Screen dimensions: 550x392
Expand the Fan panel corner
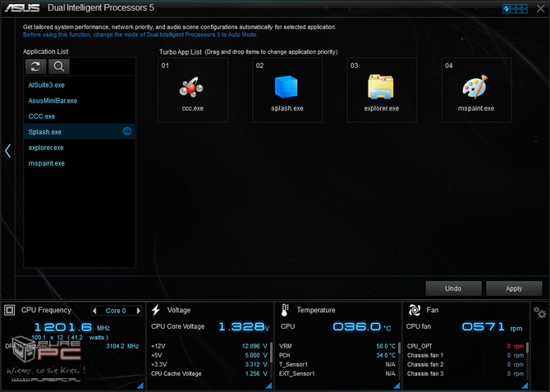click(x=525, y=385)
